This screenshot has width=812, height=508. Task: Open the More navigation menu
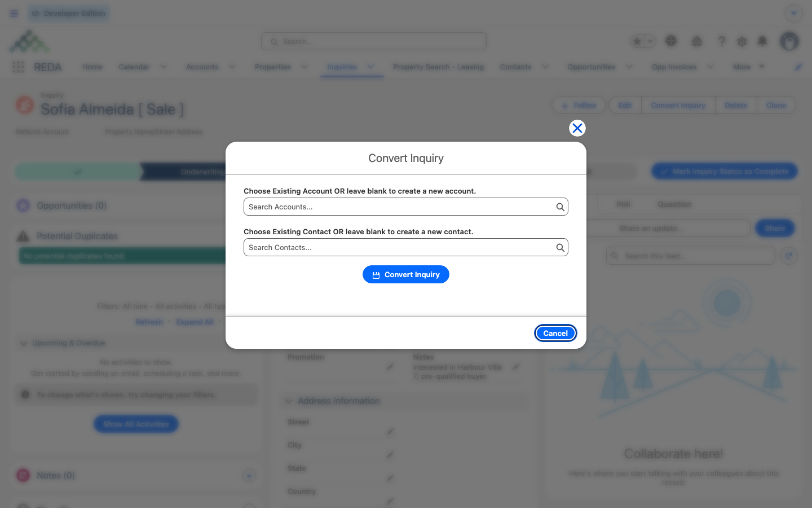pyautogui.click(x=749, y=67)
